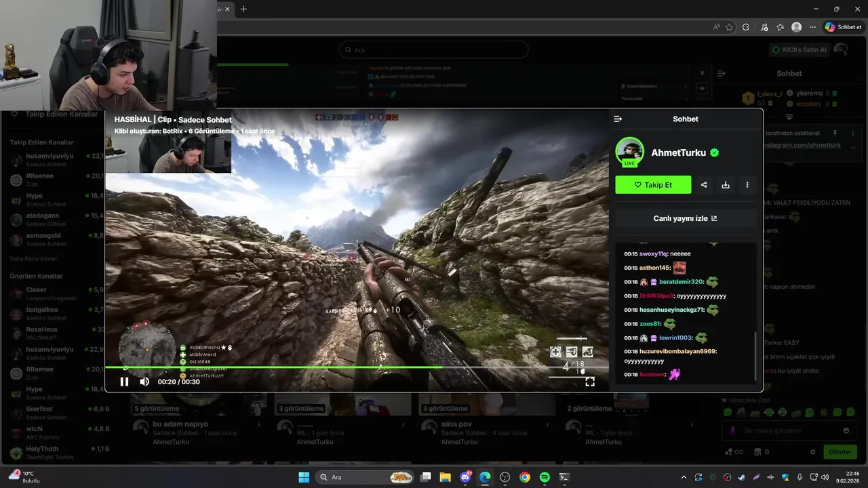Open Edge Settings and more menu
868x488 pixels.
pos(812,27)
